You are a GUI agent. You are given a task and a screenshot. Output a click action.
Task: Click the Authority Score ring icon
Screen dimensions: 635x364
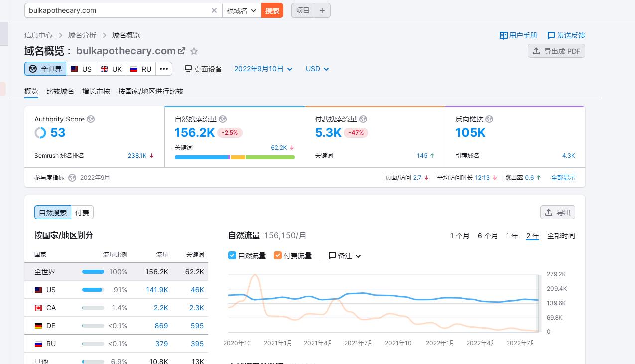(40, 133)
